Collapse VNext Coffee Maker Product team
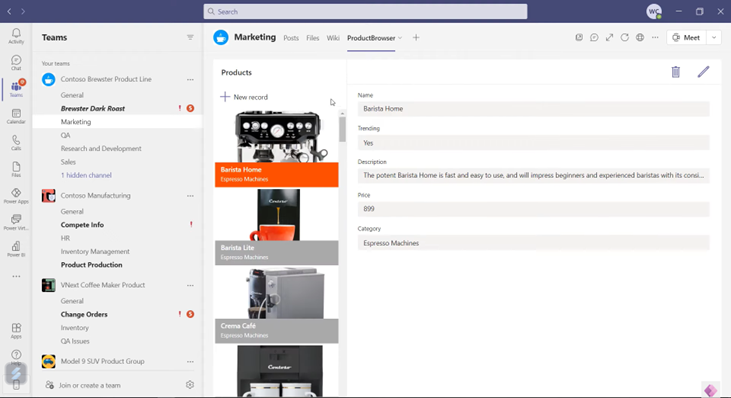The image size is (731, 398). pos(103,285)
